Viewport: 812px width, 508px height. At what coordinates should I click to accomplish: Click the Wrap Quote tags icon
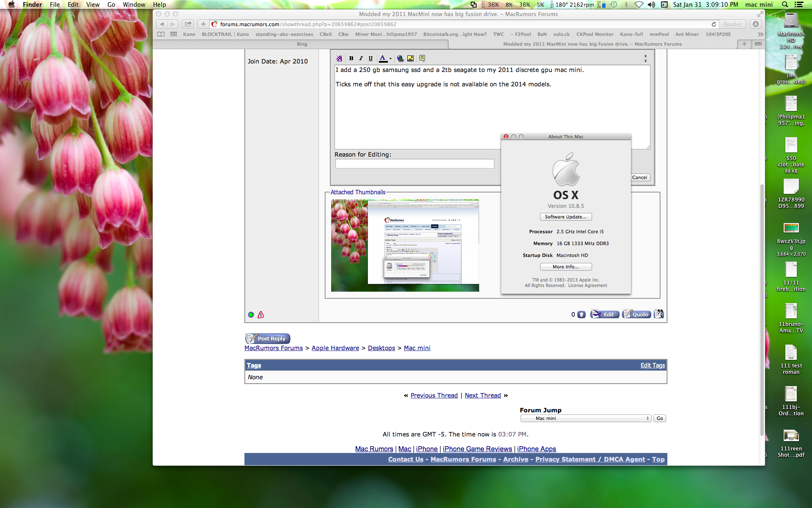(x=422, y=58)
